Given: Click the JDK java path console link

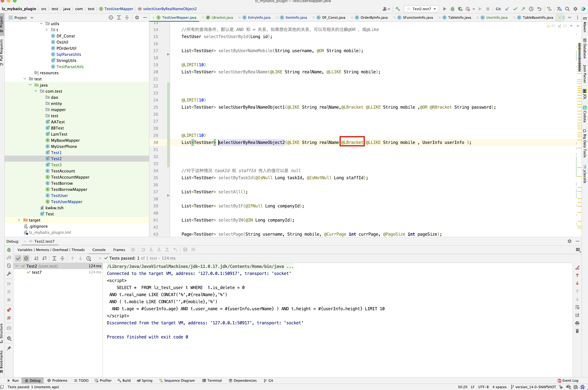Looking at the screenshot, I should click(x=200, y=266).
